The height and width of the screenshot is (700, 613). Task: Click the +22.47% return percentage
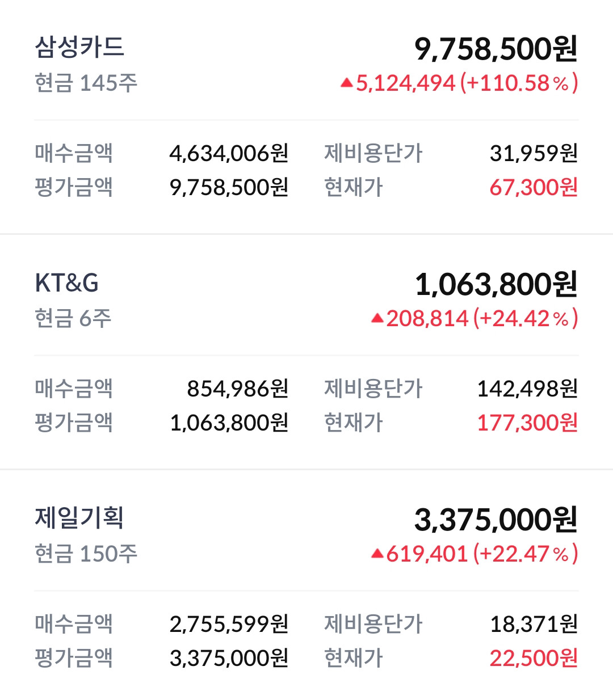click(526, 553)
